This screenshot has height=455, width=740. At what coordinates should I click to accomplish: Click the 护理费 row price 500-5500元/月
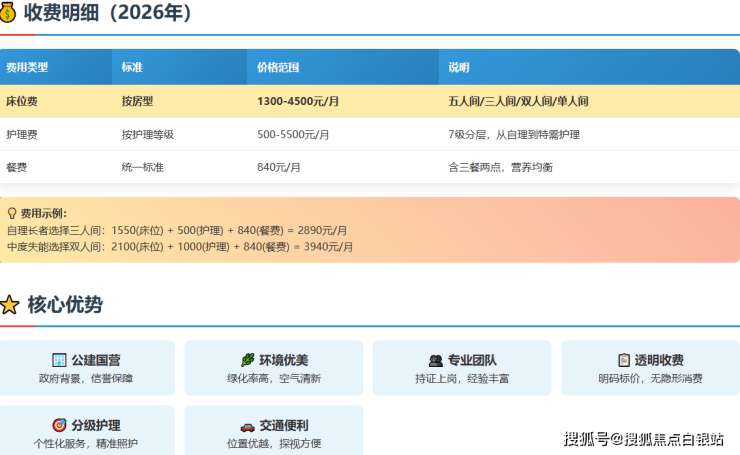coord(293,135)
